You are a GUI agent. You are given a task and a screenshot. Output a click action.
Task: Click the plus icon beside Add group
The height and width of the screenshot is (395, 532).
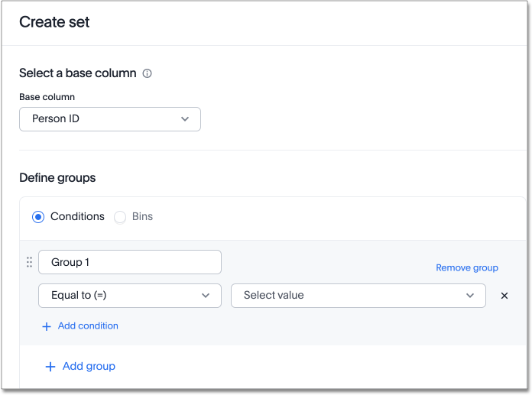tap(50, 367)
